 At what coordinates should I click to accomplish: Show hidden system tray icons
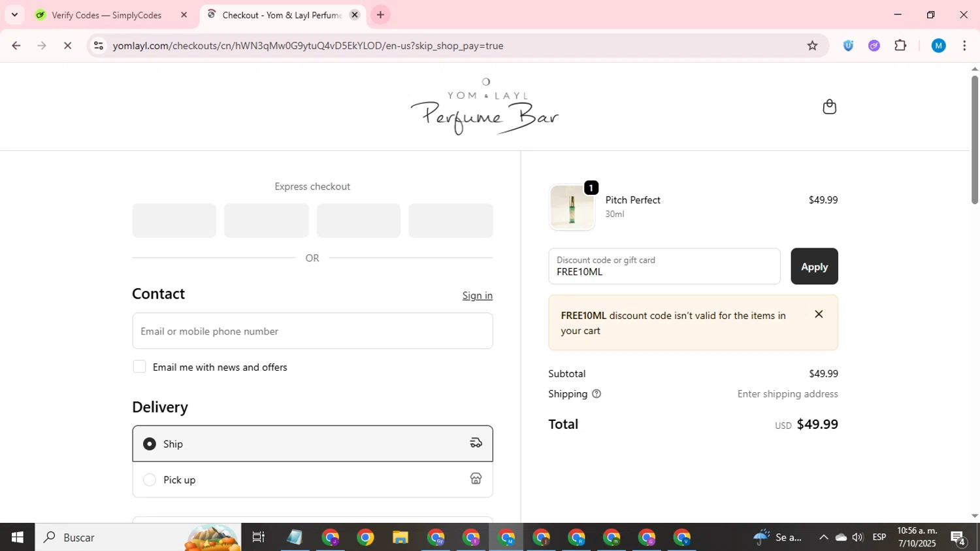(x=823, y=537)
